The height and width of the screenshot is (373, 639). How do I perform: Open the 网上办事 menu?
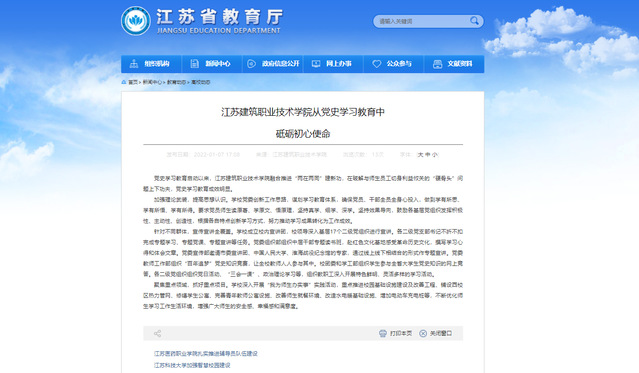pos(333,64)
